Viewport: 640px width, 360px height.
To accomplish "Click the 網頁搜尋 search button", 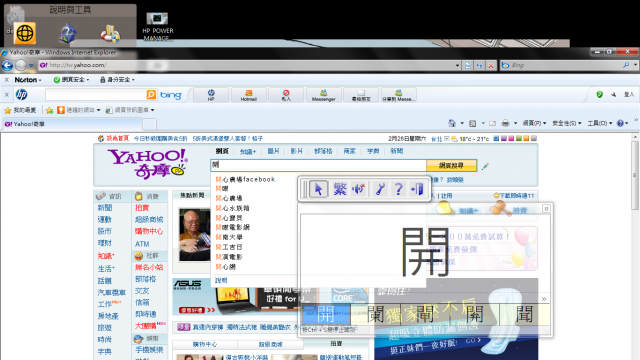I will (451, 165).
